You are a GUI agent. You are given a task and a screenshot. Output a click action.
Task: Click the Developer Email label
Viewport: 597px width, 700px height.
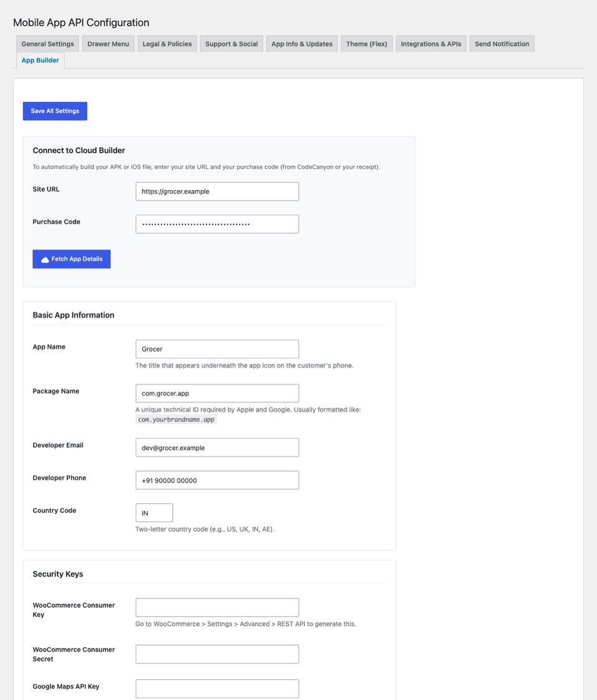(58, 445)
